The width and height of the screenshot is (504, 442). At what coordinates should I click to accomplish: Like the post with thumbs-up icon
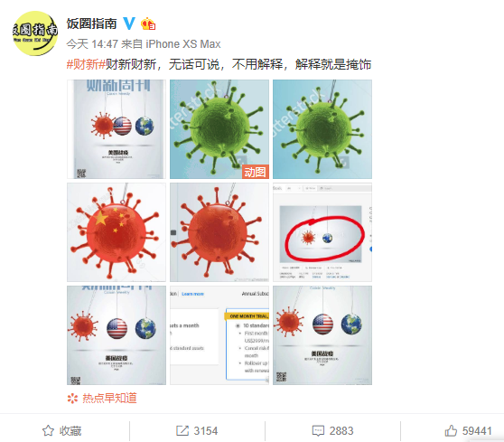451,430
